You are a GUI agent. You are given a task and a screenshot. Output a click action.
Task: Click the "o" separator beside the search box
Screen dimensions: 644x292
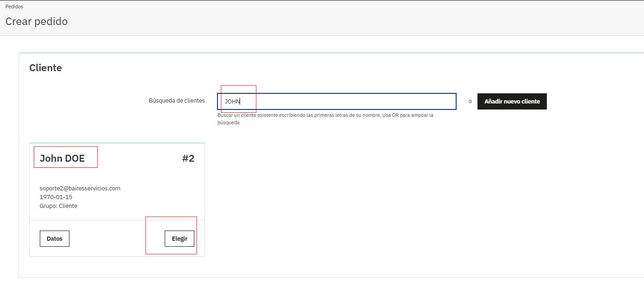click(470, 102)
